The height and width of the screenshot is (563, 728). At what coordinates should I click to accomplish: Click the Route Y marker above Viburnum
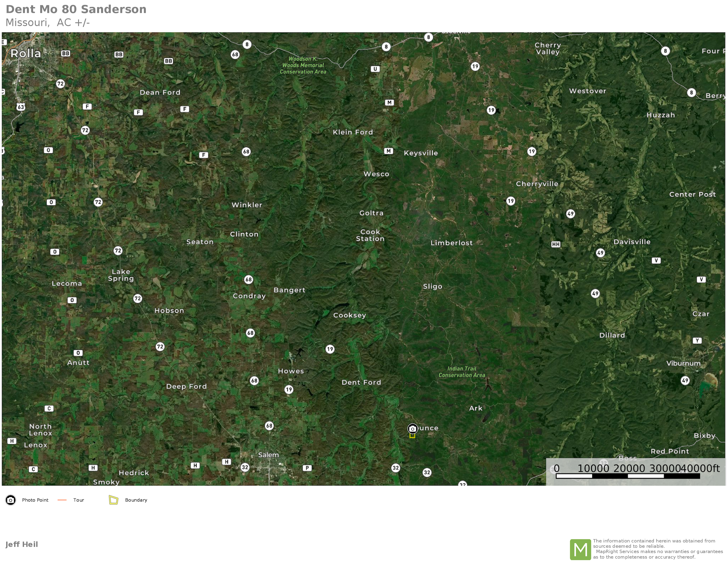pos(697,341)
